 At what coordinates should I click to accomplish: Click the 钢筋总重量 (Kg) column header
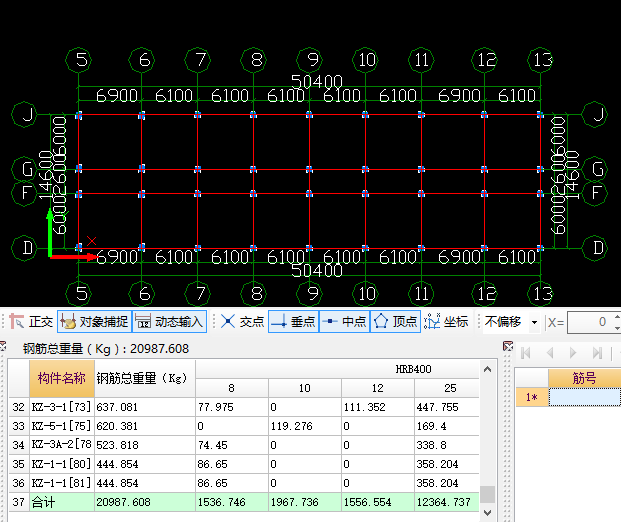(145, 378)
